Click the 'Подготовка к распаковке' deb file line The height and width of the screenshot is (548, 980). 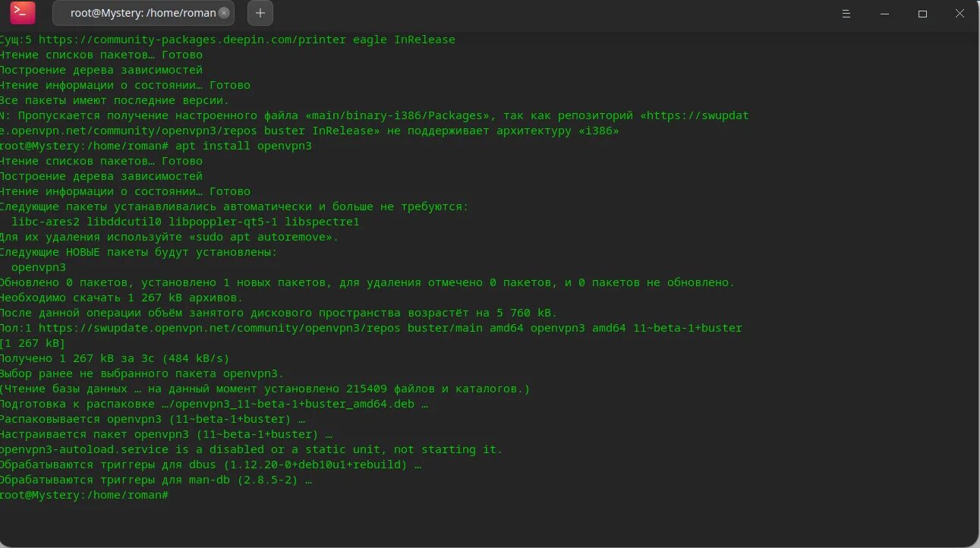click(x=214, y=404)
